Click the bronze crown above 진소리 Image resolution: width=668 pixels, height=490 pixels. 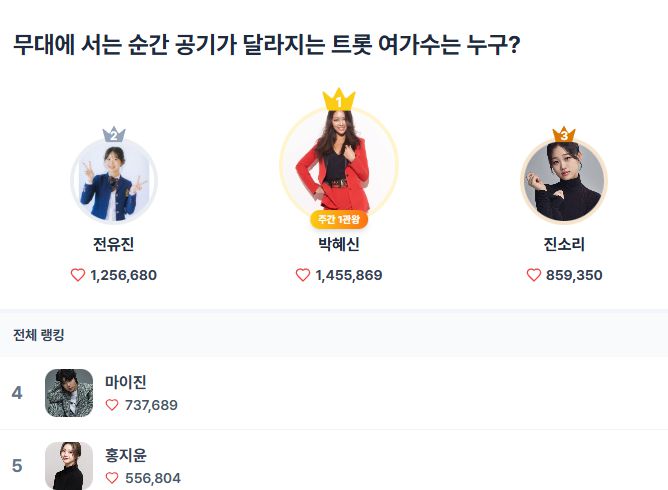[564, 134]
